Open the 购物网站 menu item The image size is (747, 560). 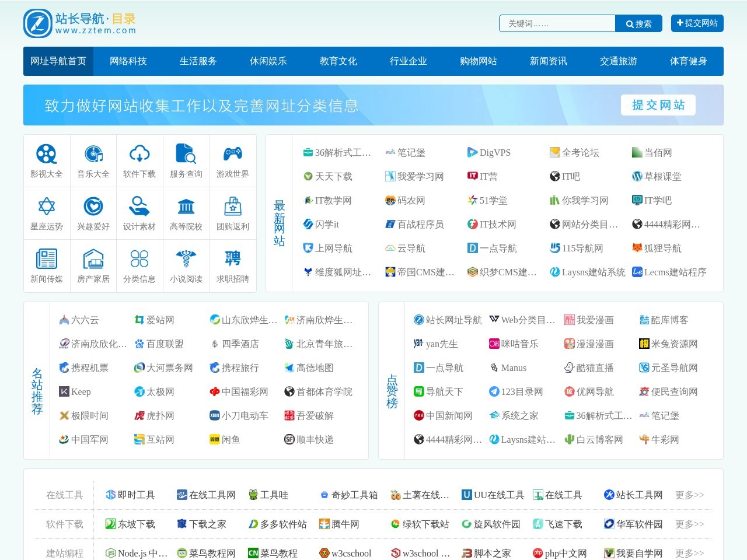tap(478, 61)
